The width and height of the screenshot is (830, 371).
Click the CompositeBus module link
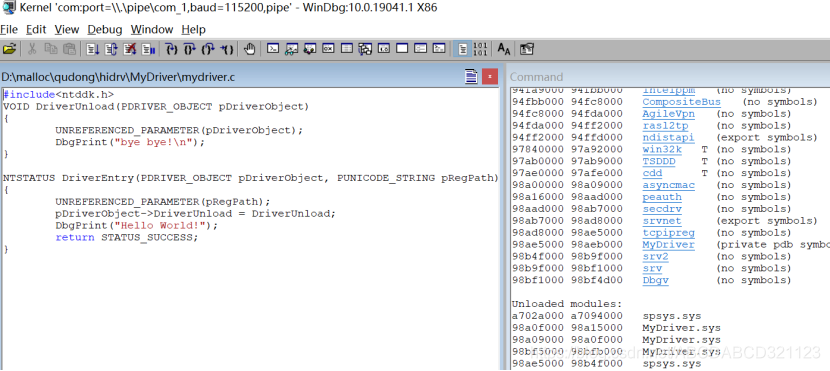pyautogui.click(x=681, y=102)
